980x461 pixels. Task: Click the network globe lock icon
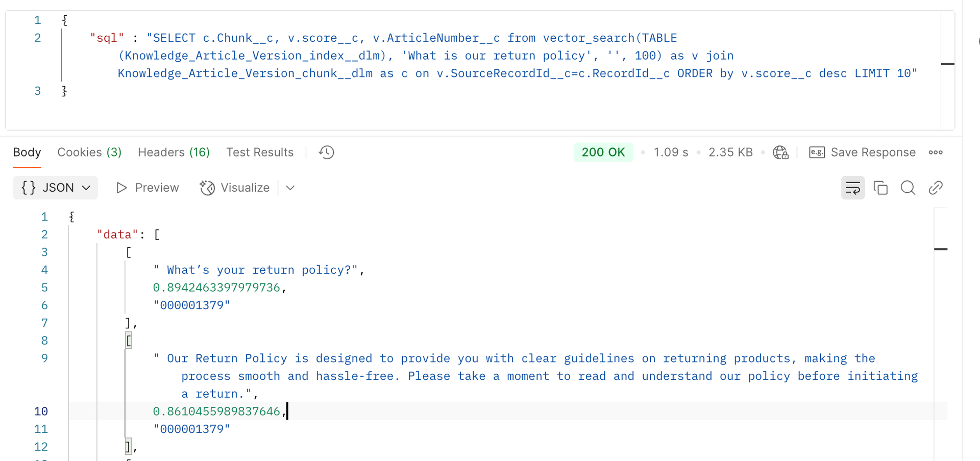(x=780, y=152)
